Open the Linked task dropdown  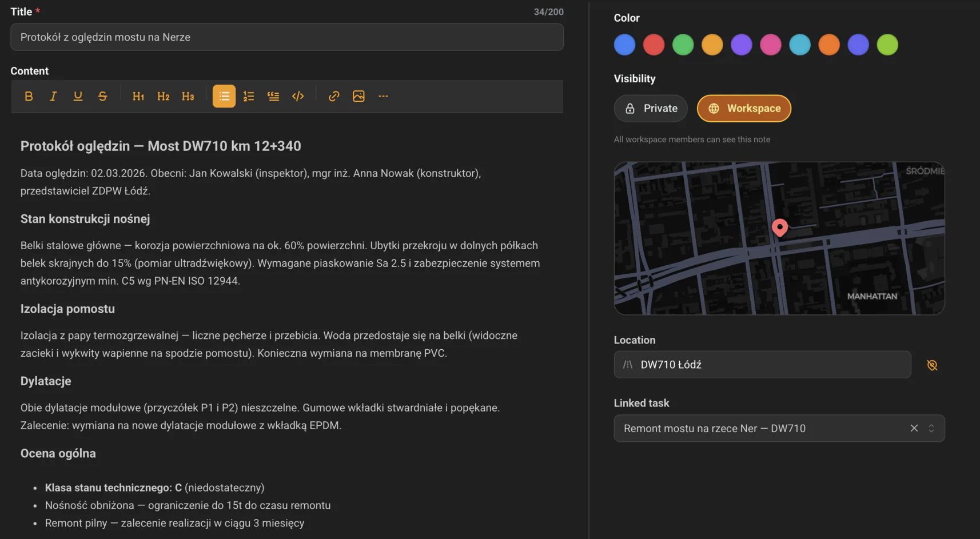pos(931,428)
